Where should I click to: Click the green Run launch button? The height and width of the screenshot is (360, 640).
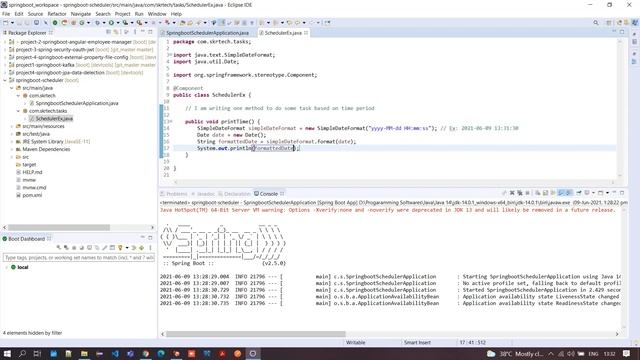[x=111, y=22]
